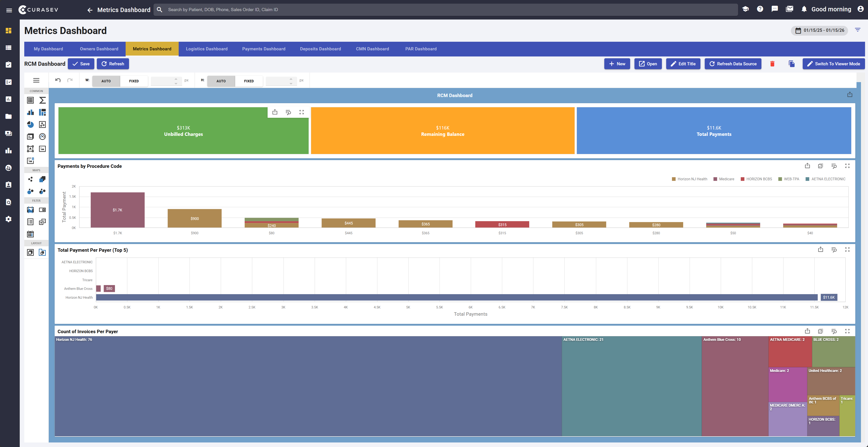Add a Date Filter calendar widget
868x447 pixels.
click(30, 234)
